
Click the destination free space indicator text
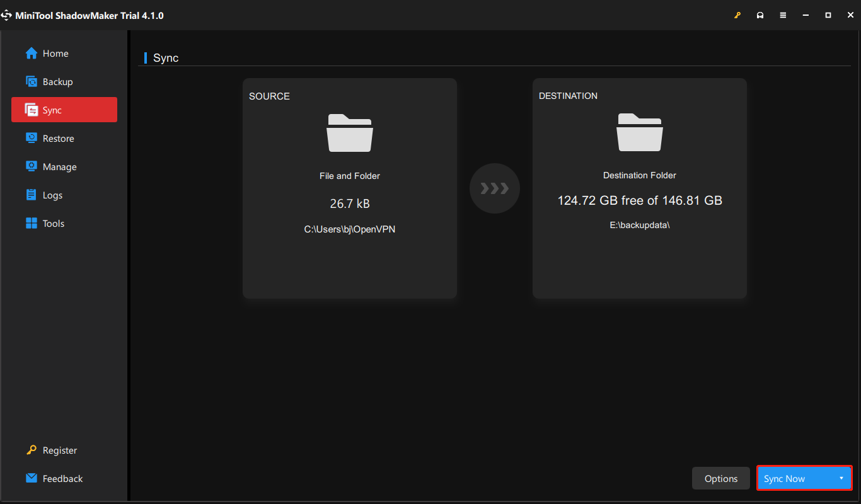[x=639, y=200]
